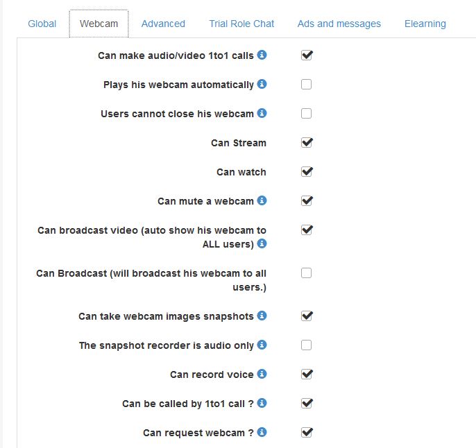The image size is (476, 448).
Task: Open the Advanced tab
Action: click(163, 24)
